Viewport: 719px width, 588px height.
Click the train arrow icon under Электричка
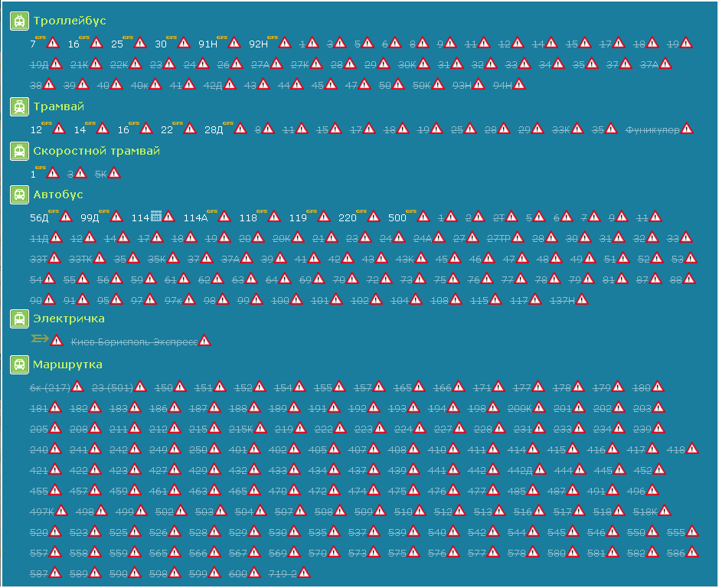(x=38, y=339)
